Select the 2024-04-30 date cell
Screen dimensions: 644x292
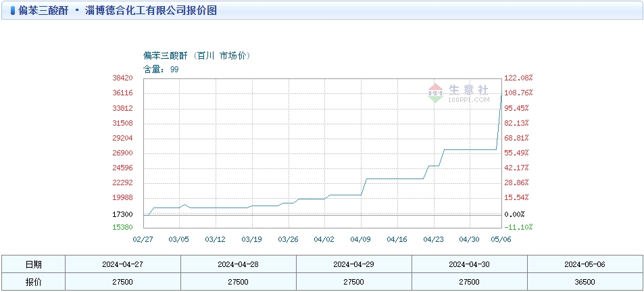tap(469, 264)
